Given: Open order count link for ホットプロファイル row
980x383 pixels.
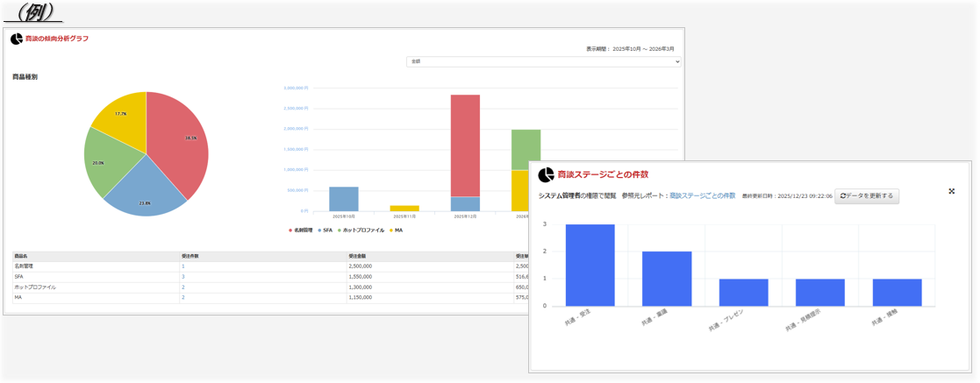Looking at the screenshot, I should [183, 287].
